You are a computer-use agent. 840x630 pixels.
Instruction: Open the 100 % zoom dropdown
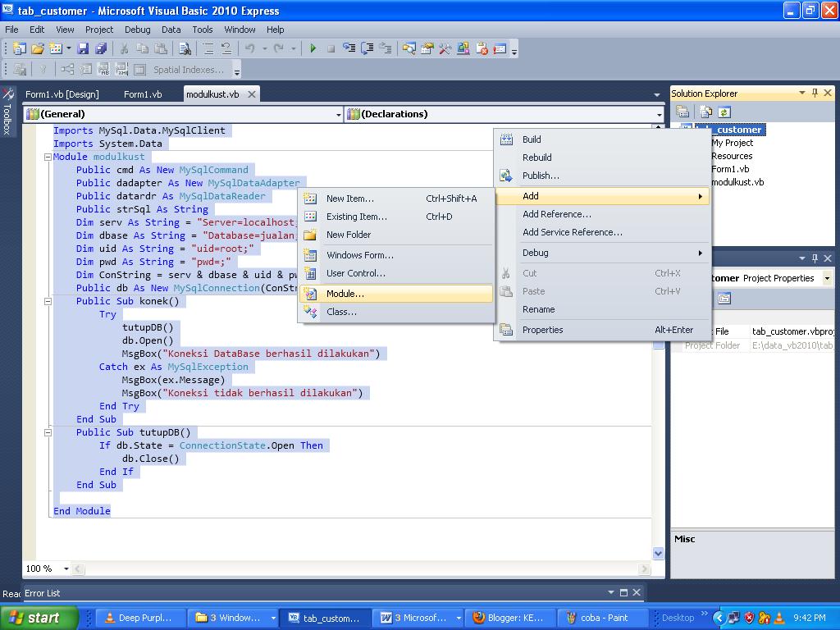tap(66, 568)
